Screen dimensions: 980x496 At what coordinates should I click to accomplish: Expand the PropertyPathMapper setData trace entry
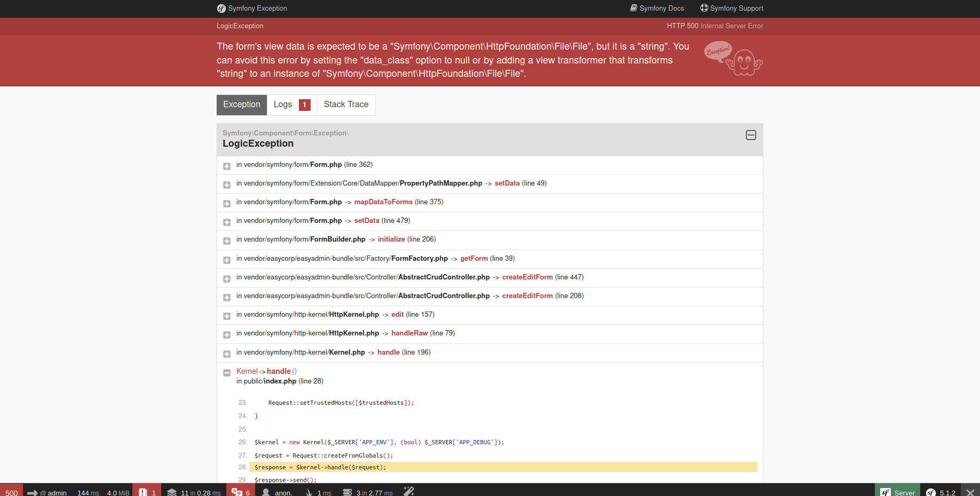point(227,185)
